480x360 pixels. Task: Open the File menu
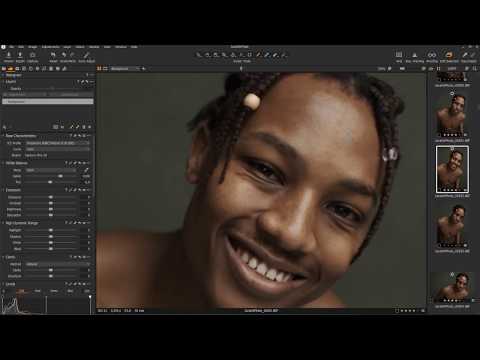(x=11, y=47)
